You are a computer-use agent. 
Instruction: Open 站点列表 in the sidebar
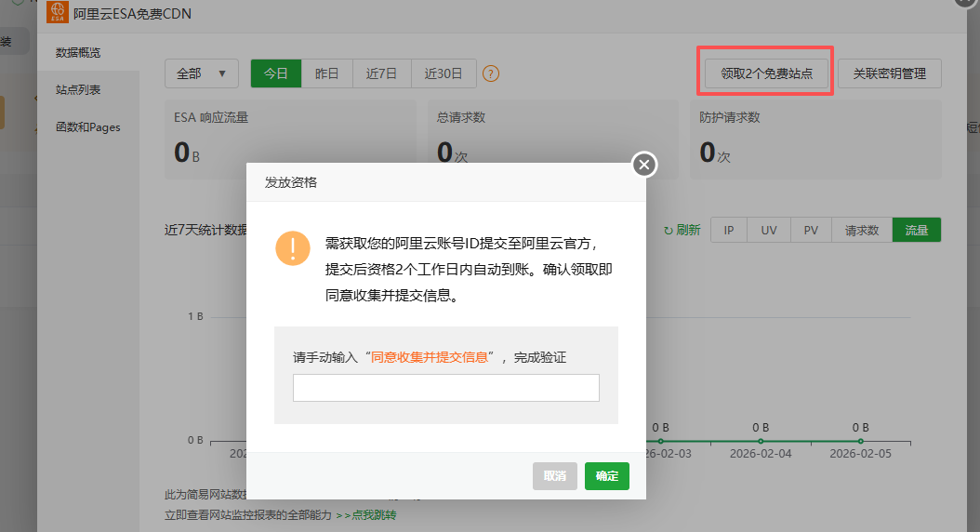[78, 90]
